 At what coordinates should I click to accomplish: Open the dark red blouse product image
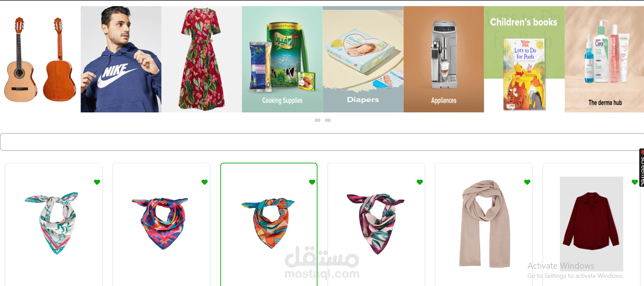(x=591, y=224)
